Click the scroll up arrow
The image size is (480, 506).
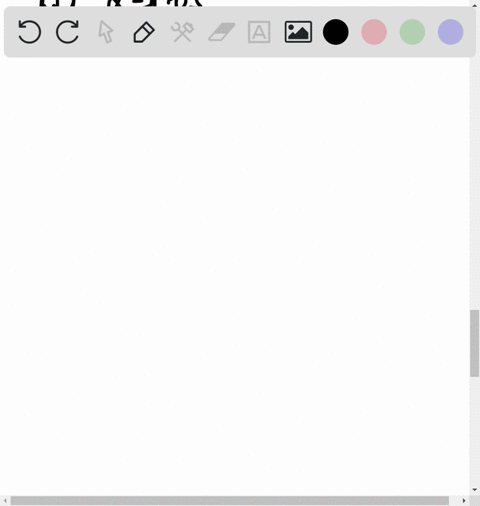[x=475, y=5]
